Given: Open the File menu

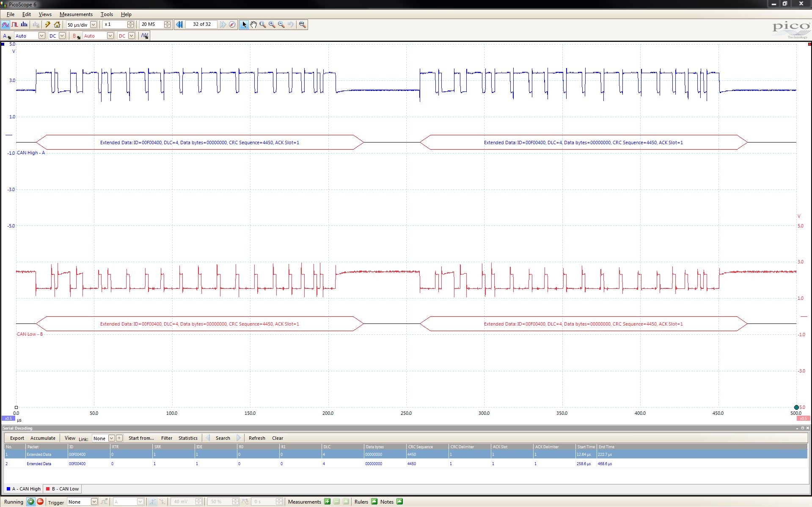Looking at the screenshot, I should pos(10,14).
